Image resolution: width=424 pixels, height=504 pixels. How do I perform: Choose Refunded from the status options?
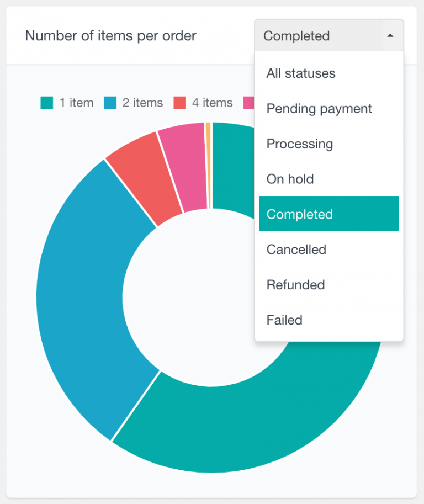pyautogui.click(x=295, y=285)
